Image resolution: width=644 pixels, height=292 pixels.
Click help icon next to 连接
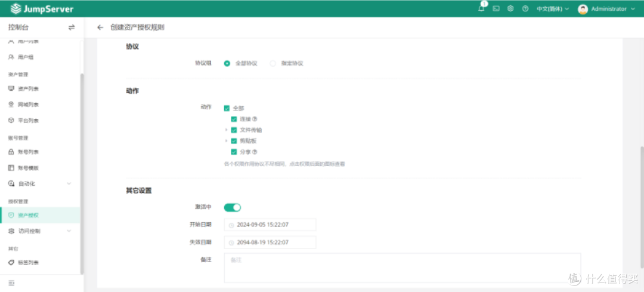pyautogui.click(x=255, y=119)
